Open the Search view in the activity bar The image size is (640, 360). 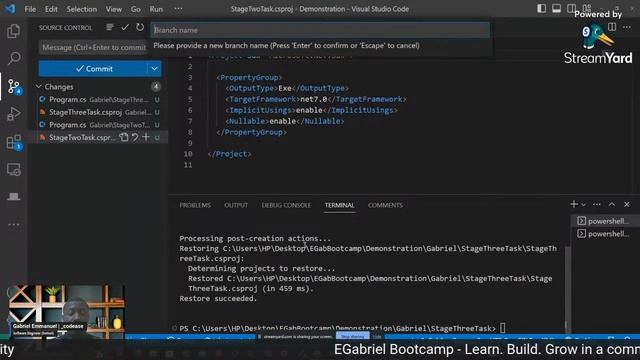pyautogui.click(x=13, y=58)
